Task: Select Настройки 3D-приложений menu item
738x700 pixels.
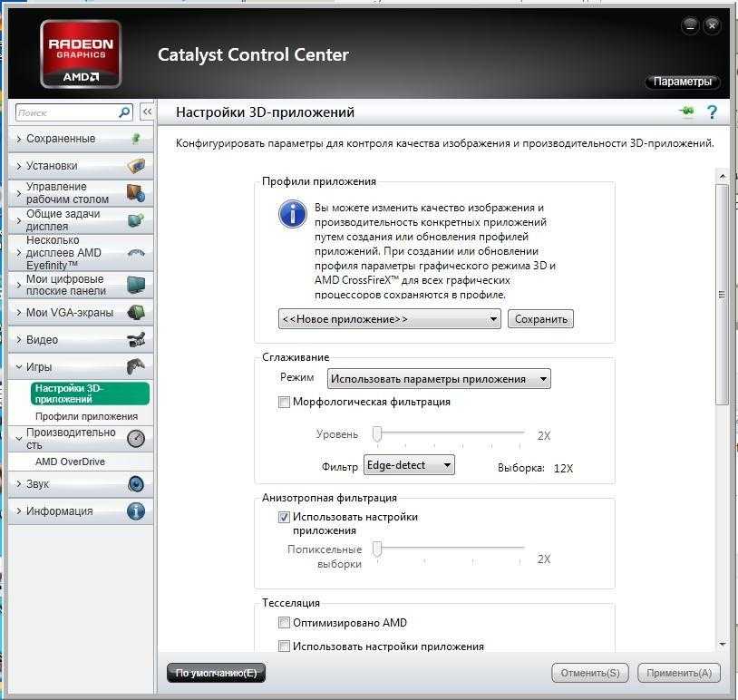Action: coord(90,394)
